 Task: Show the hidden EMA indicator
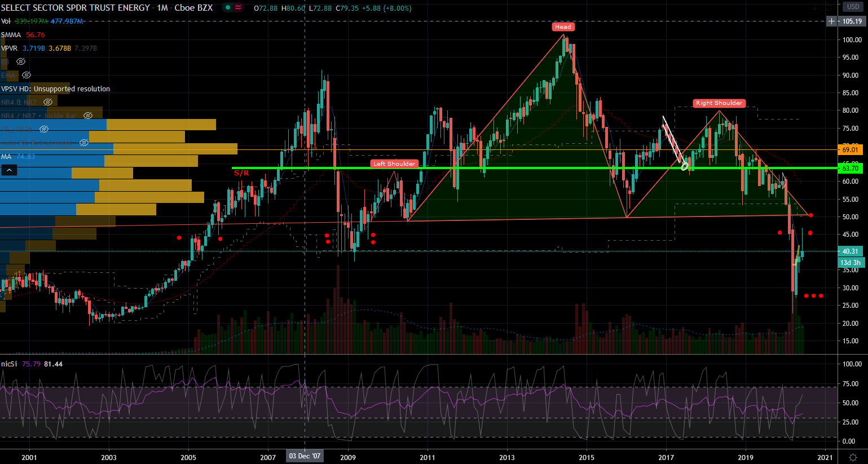pos(27,75)
